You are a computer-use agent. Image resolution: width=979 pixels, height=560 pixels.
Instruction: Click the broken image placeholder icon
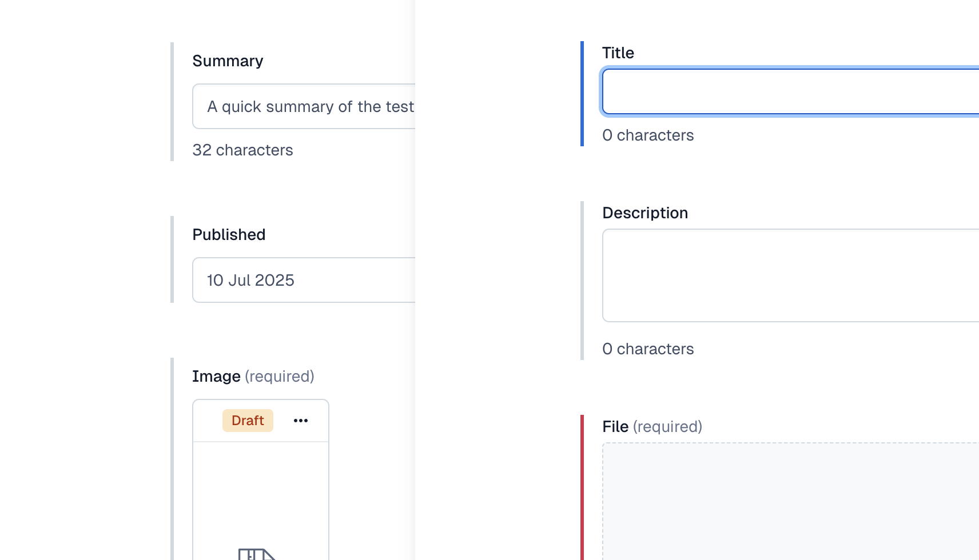pyautogui.click(x=257, y=554)
